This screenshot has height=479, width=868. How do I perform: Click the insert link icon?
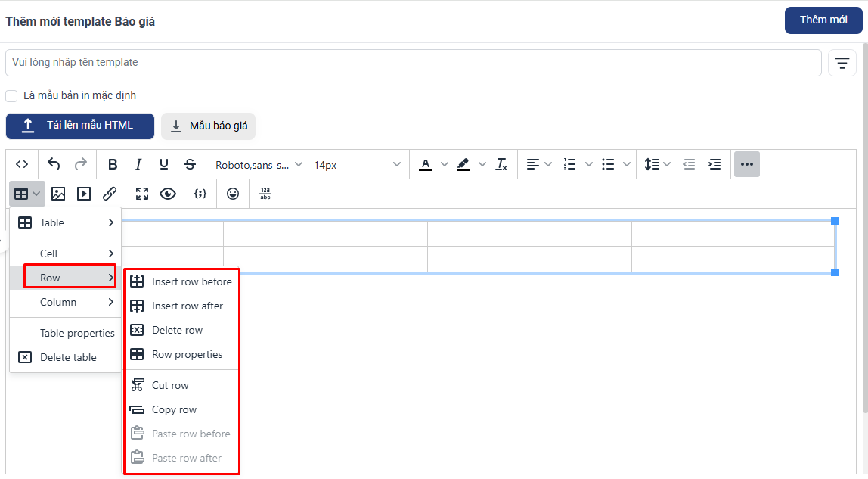[x=110, y=194]
